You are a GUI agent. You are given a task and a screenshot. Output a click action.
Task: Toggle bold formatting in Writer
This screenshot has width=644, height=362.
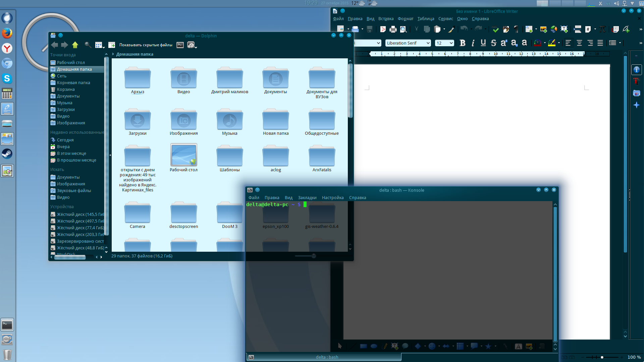coord(463,43)
